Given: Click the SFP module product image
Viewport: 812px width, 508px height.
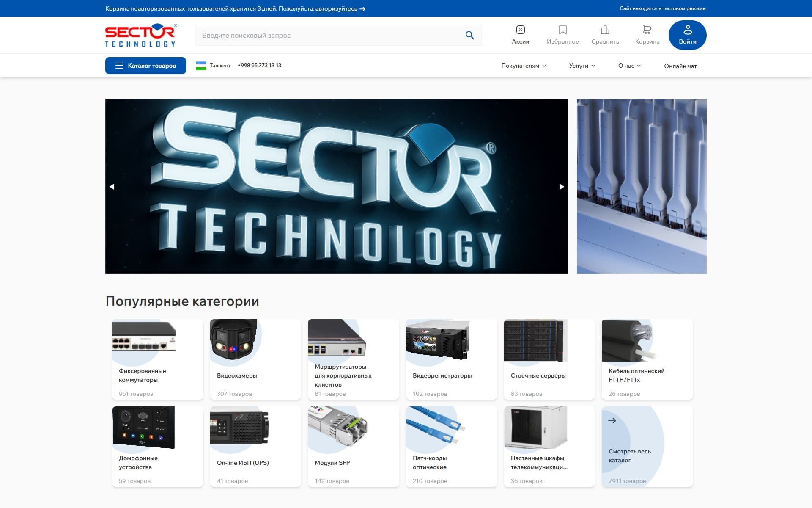Looking at the screenshot, I should (x=337, y=427).
